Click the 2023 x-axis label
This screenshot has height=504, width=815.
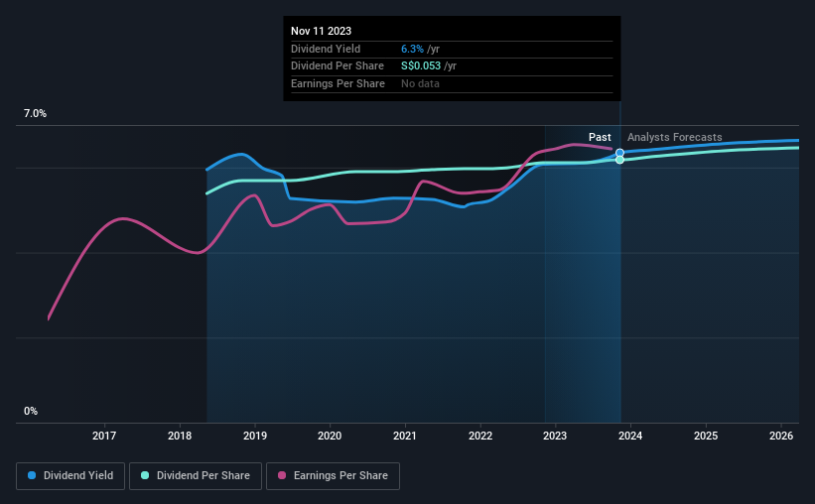555,436
